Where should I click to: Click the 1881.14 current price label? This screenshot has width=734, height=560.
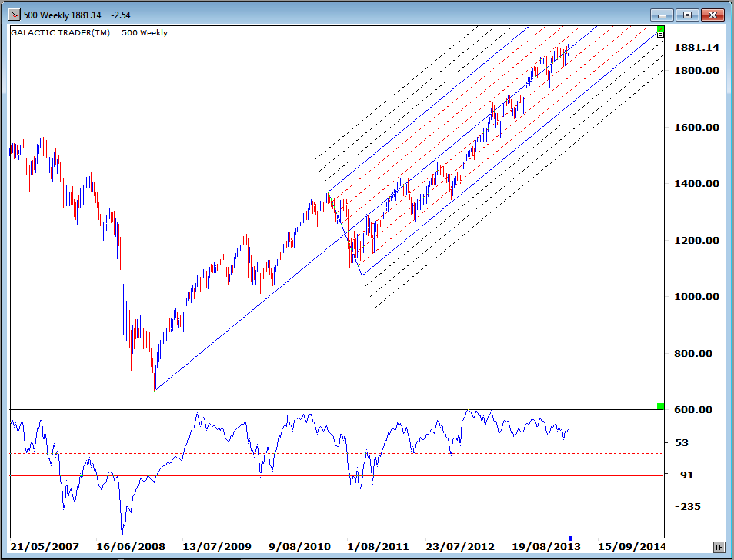696,47
